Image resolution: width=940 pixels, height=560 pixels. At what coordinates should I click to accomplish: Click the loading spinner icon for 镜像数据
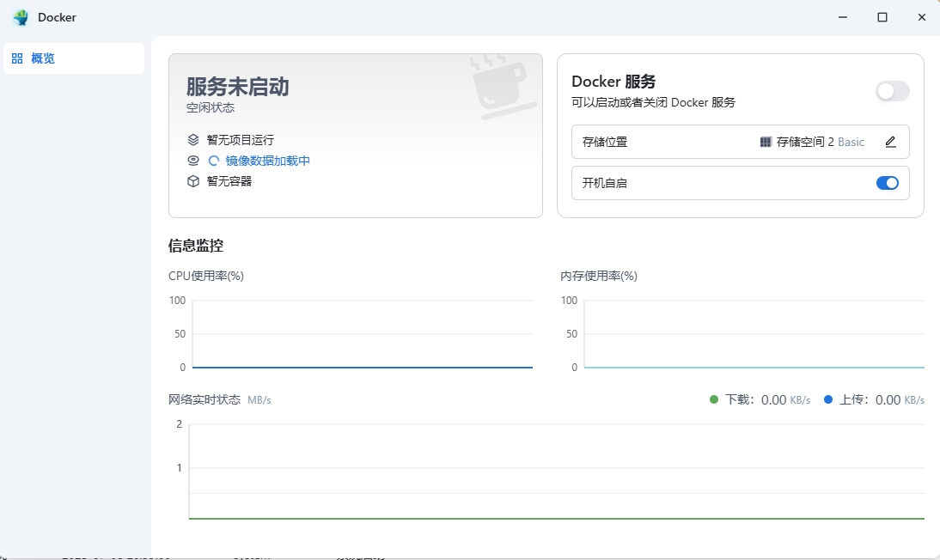coord(214,161)
